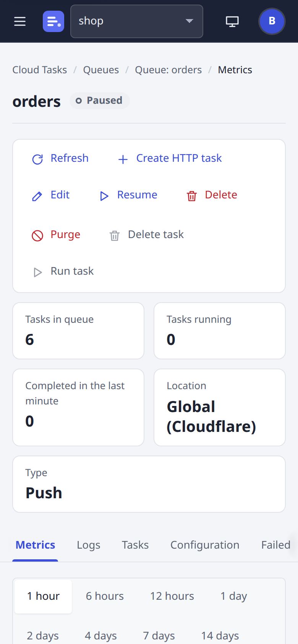Purge the queue via Purge label
The image size is (298, 644).
[65, 234]
